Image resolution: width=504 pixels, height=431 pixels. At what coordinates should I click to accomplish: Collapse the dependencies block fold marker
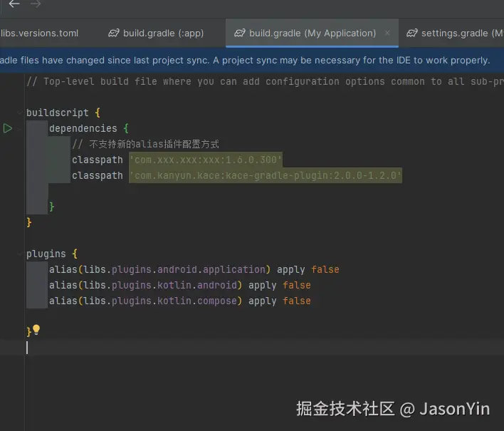click(20, 129)
